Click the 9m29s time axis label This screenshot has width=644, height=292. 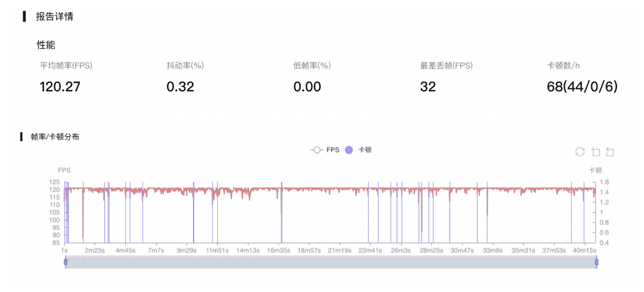pyautogui.click(x=186, y=250)
